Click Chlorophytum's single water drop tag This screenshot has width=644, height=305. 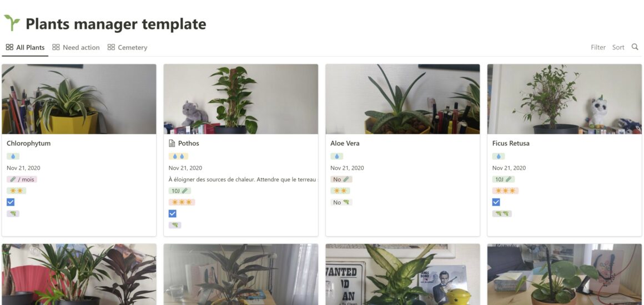click(x=13, y=156)
